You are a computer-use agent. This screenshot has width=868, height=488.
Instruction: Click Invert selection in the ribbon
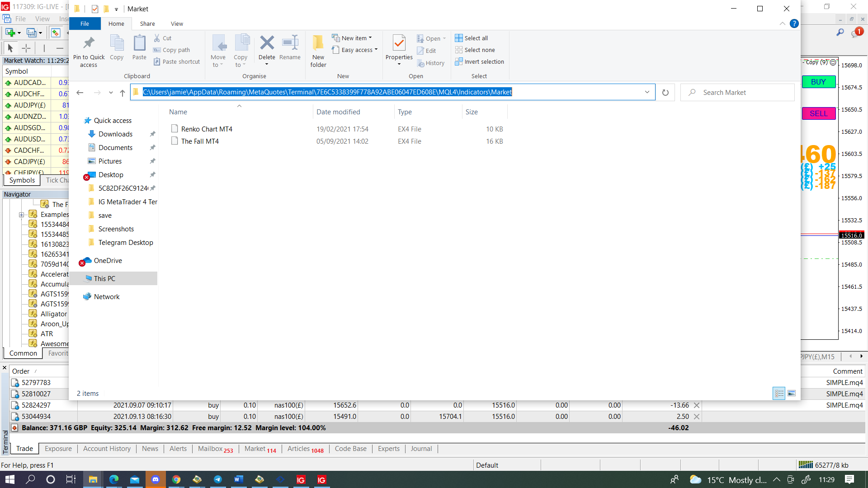(479, 62)
